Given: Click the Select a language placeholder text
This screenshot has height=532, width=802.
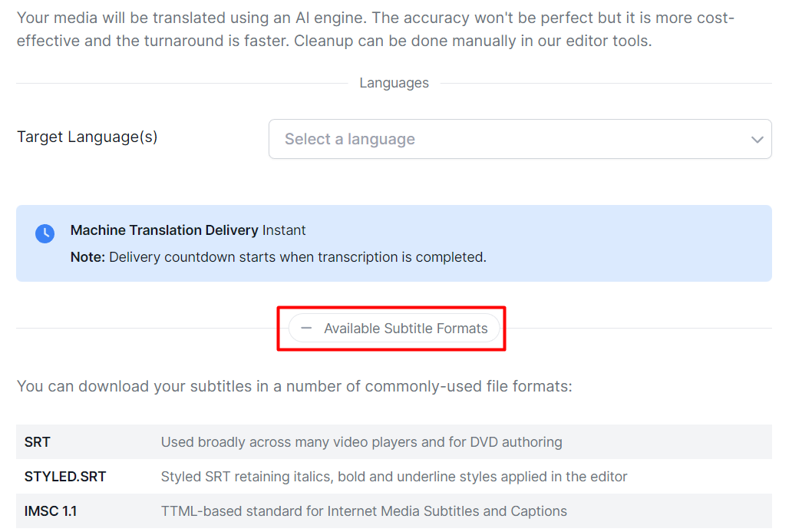Looking at the screenshot, I should (x=350, y=139).
